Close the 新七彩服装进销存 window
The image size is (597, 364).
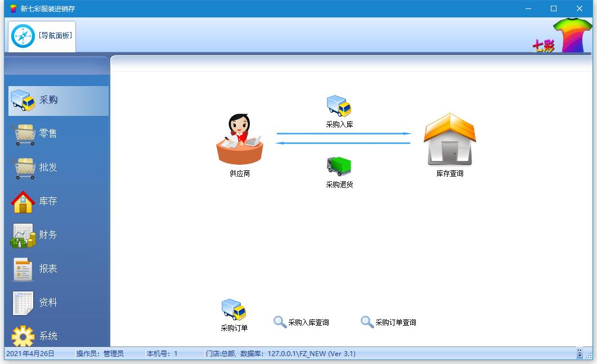(x=580, y=8)
